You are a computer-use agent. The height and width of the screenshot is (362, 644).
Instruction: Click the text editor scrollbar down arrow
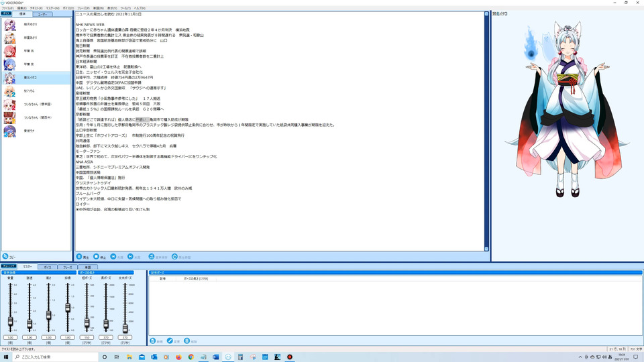point(486,249)
